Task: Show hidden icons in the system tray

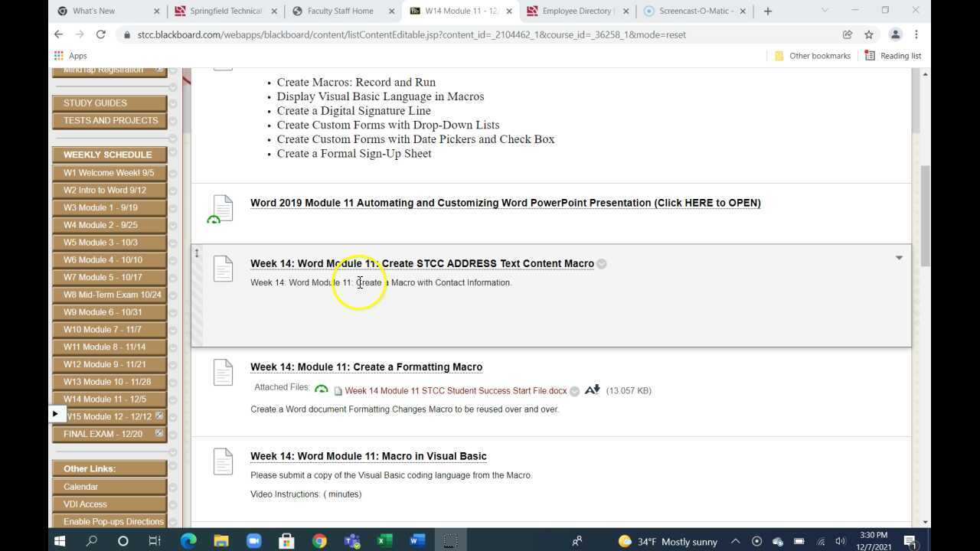Action: [735, 541]
